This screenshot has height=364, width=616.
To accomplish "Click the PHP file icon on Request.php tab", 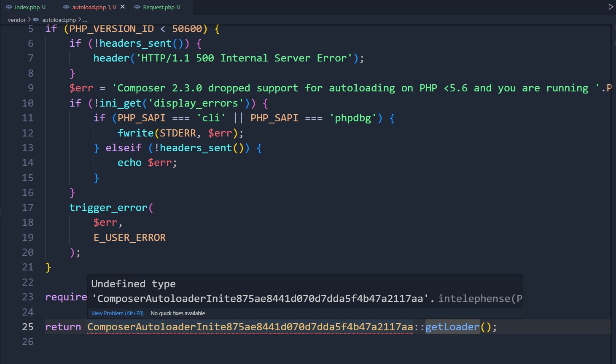I will click(x=137, y=7).
